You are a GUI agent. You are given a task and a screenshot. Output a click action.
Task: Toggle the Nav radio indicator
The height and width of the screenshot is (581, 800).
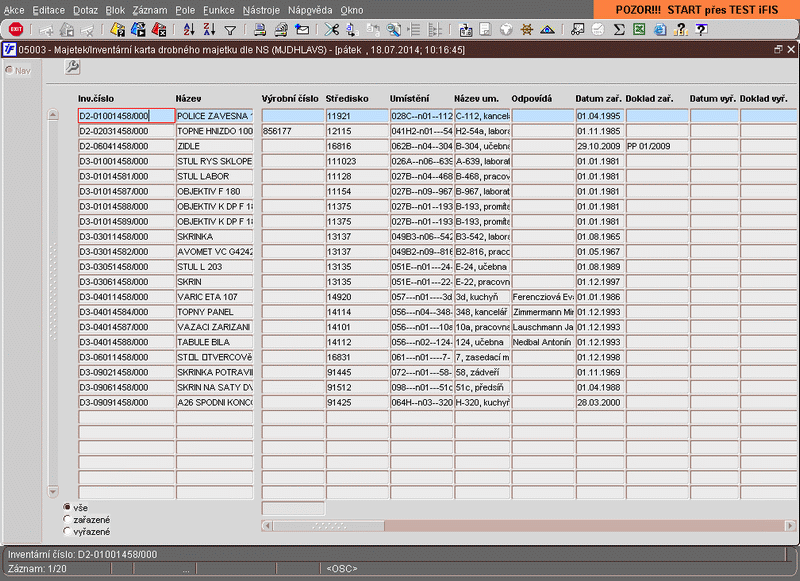[x=9, y=70]
